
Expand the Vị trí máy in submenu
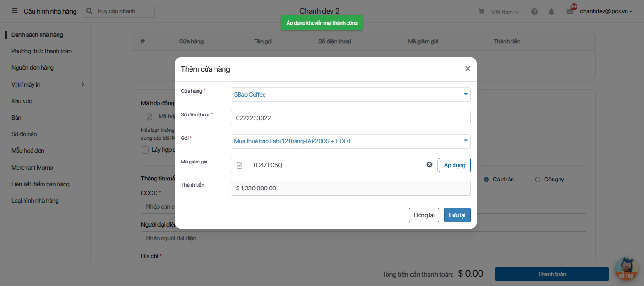pos(83,84)
